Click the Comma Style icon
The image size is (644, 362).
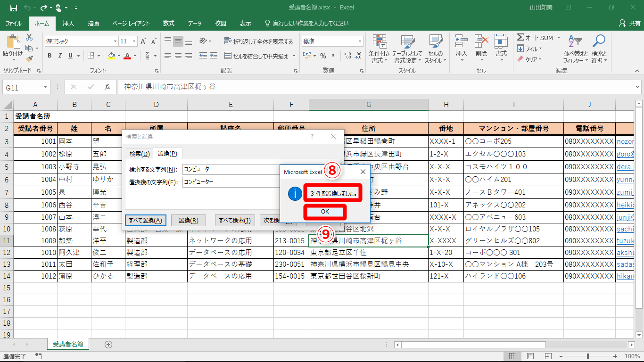click(x=334, y=56)
